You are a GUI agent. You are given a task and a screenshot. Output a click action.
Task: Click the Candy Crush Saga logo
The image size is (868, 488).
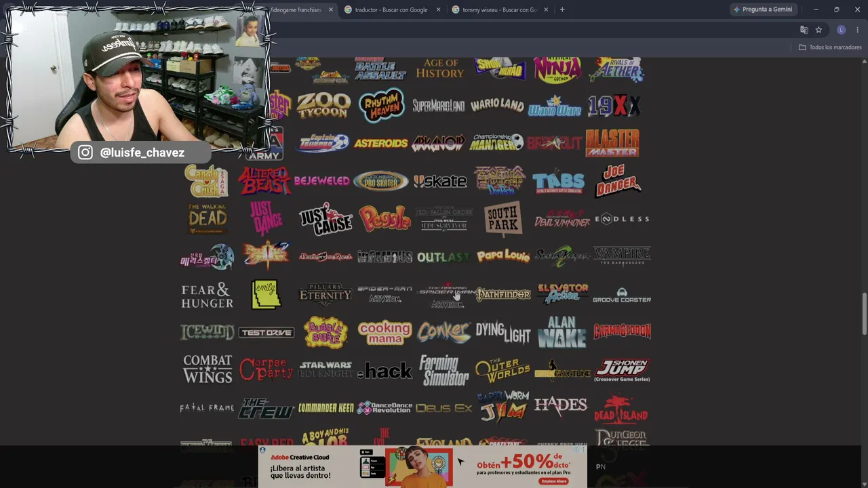click(x=207, y=181)
